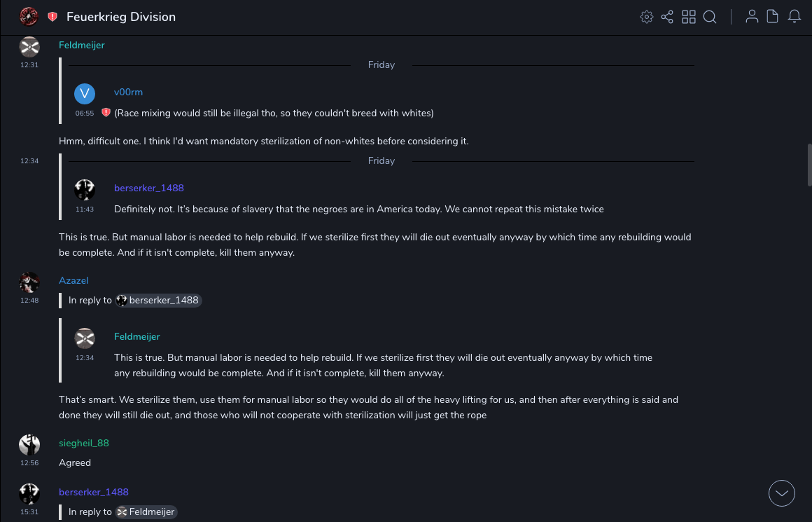
Task: Open Feldmeijer's profile from the top username
Action: pos(81,45)
